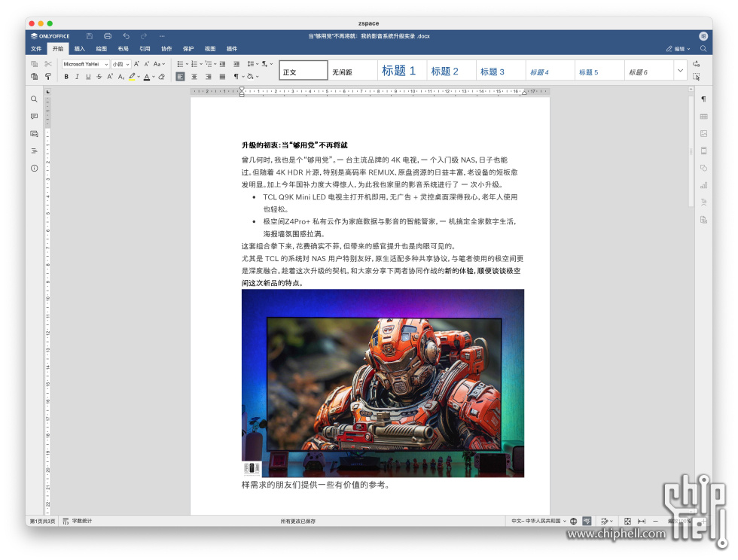The image size is (738, 560).
Task: Click the Redo arrow icon
Action: [144, 36]
